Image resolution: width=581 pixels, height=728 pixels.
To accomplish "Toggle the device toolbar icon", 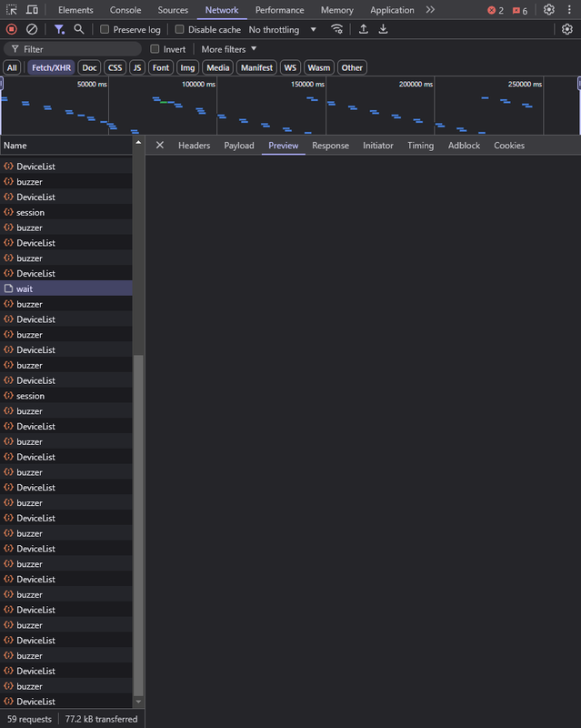I will [x=32, y=10].
